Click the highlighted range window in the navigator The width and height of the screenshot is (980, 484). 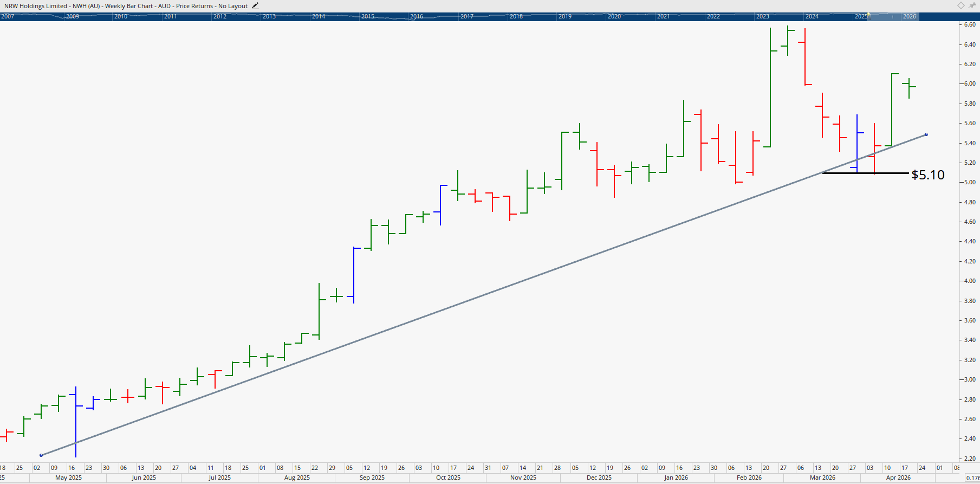(893, 17)
